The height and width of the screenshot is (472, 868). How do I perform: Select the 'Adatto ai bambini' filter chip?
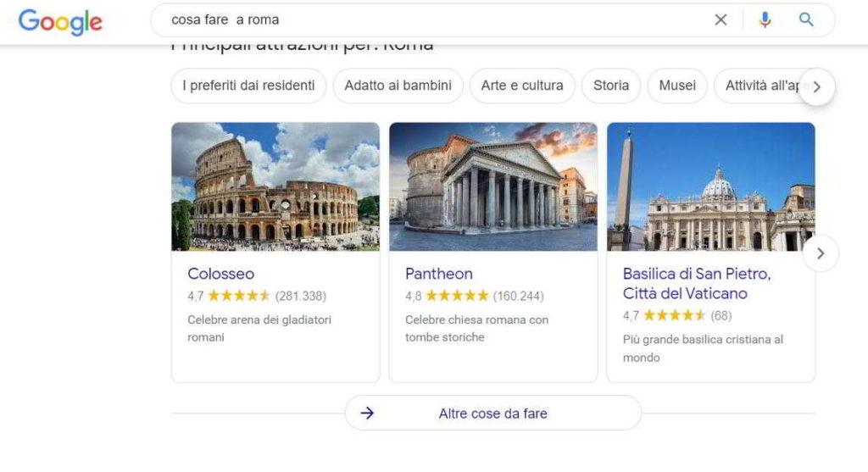click(398, 86)
